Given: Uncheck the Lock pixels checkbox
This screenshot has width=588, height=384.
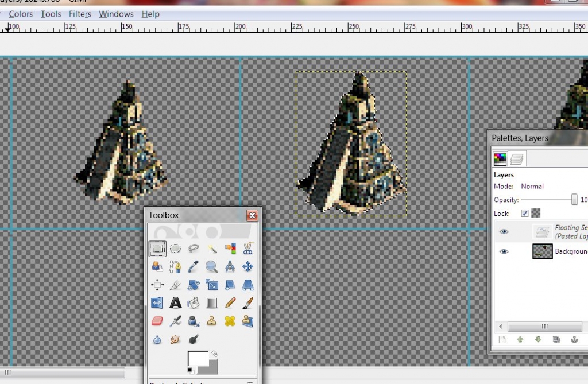Looking at the screenshot, I should [524, 213].
